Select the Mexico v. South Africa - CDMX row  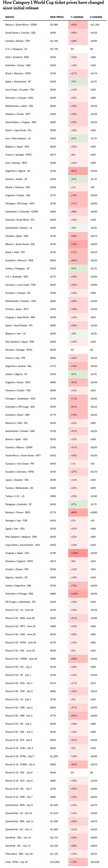[x=21, y=25]
